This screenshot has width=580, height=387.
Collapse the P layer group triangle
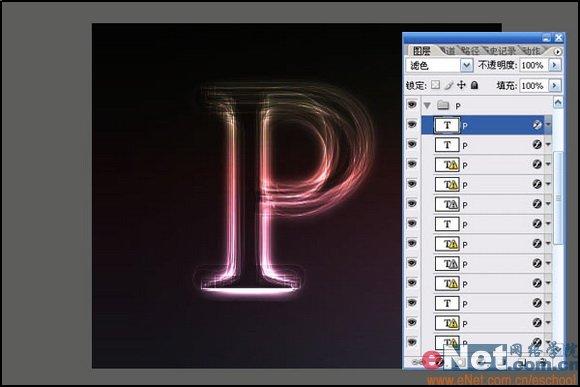427,106
